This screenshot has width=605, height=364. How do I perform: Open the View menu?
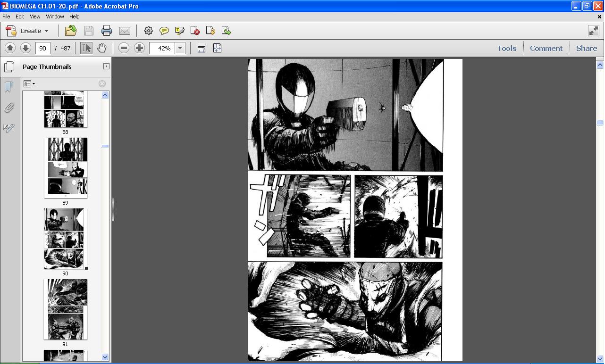35,17
